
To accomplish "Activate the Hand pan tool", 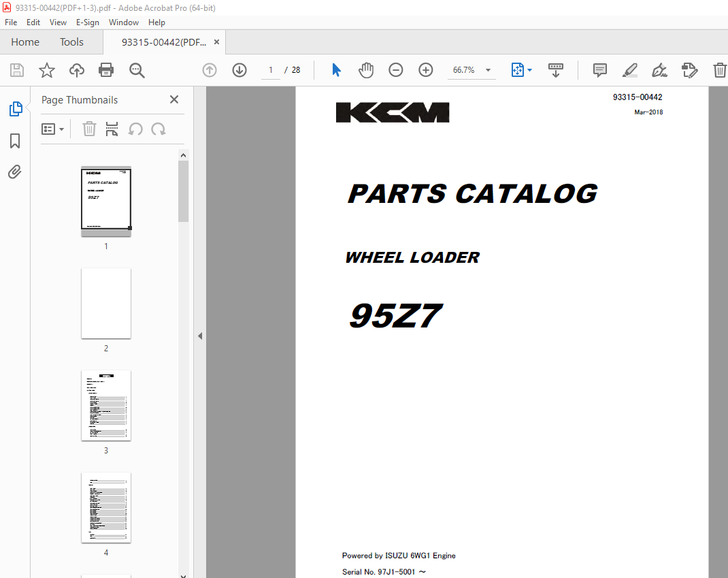I will tap(366, 70).
